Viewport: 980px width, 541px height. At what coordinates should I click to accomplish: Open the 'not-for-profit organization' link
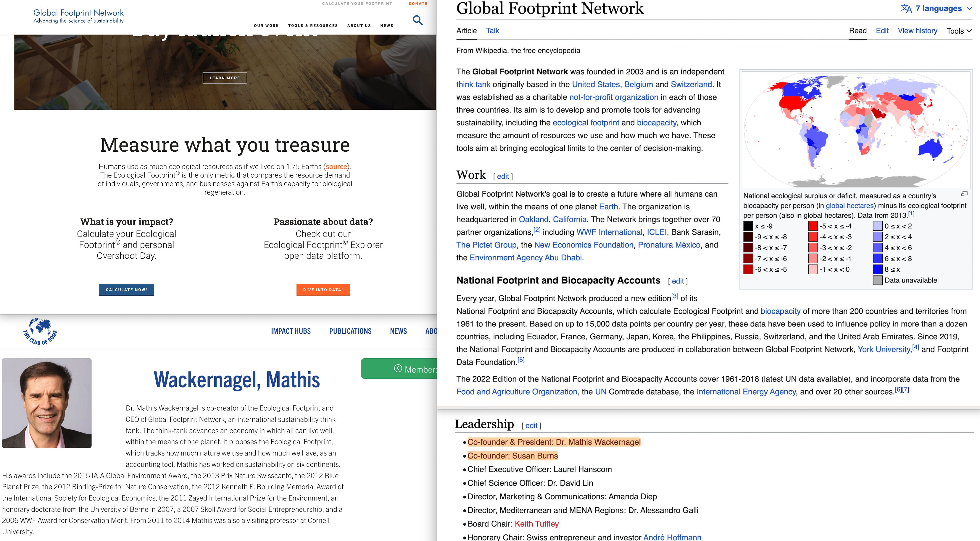point(614,97)
